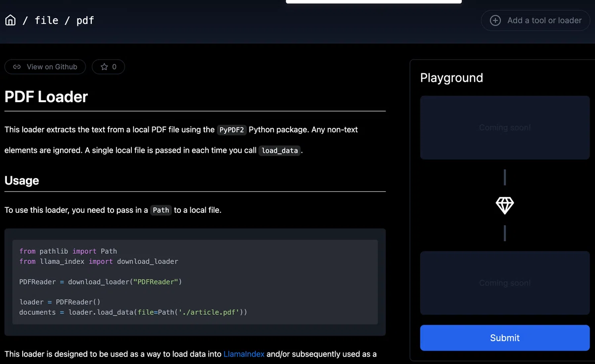
Task: Click the star count button
Action: [x=108, y=66]
